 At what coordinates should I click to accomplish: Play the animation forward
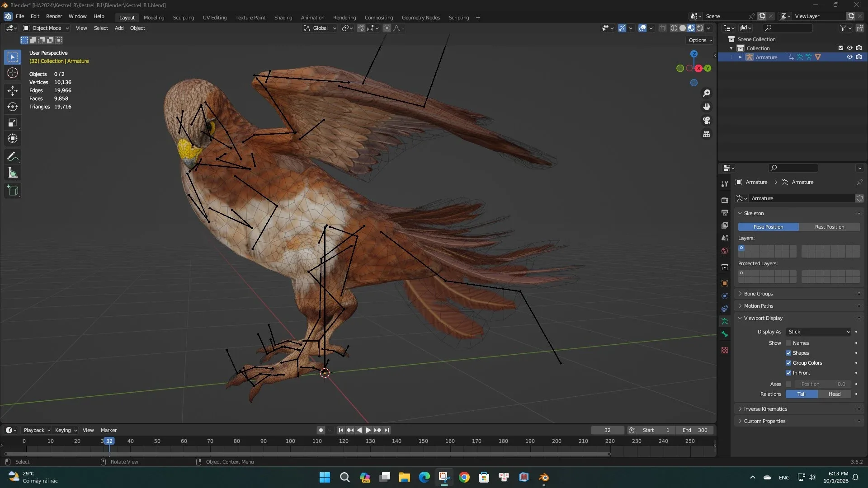pos(368,430)
